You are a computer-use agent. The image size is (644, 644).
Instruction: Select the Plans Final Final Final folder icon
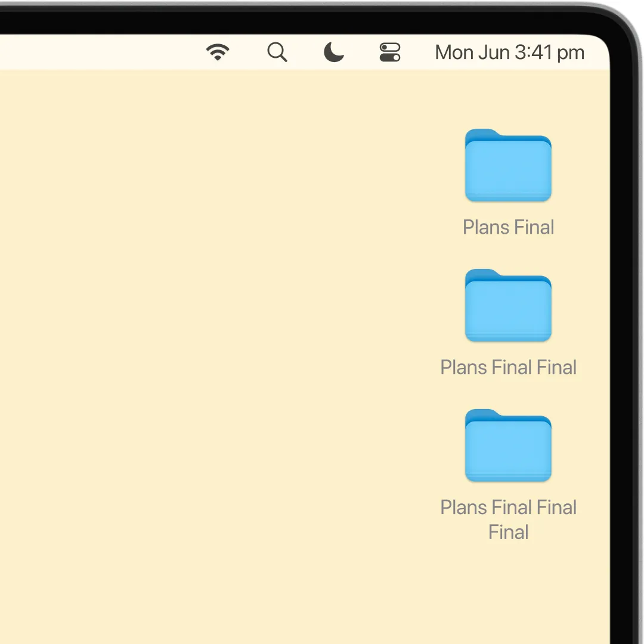(x=508, y=445)
